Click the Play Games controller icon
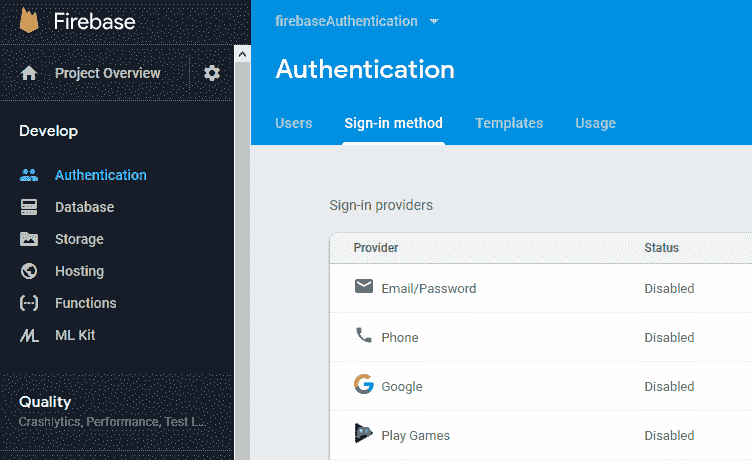Viewport: 752px width, 460px height. 364,433
